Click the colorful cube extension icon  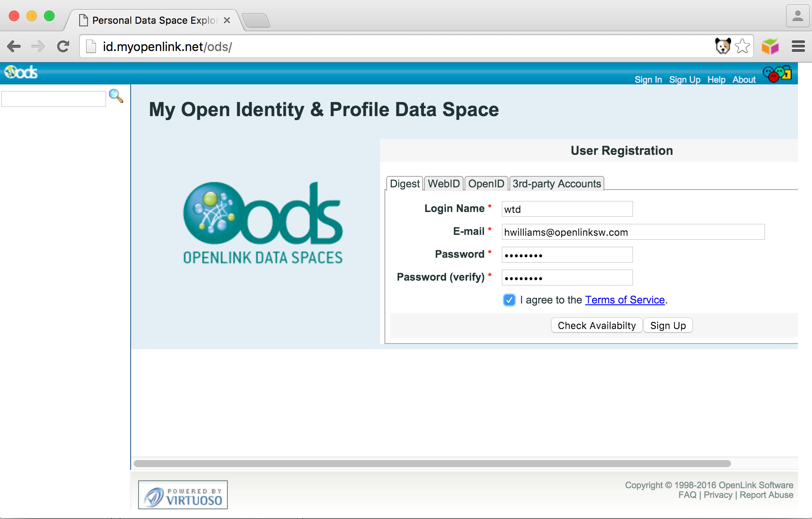pyautogui.click(x=770, y=46)
